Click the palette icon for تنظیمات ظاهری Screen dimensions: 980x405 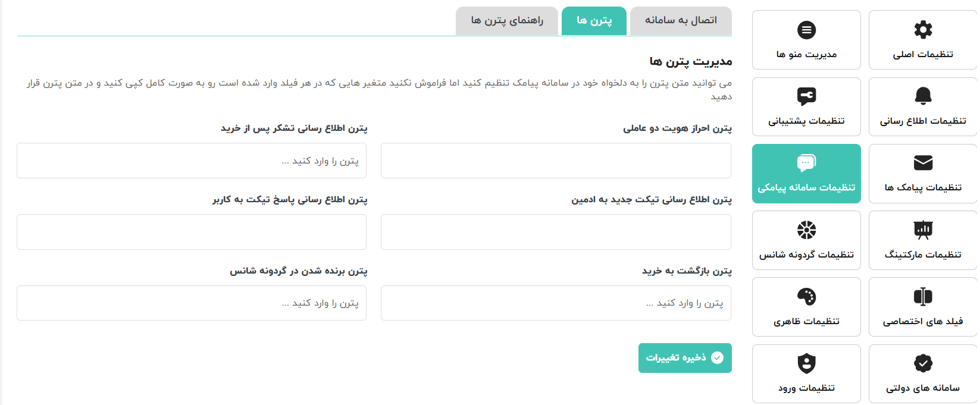[x=806, y=296]
